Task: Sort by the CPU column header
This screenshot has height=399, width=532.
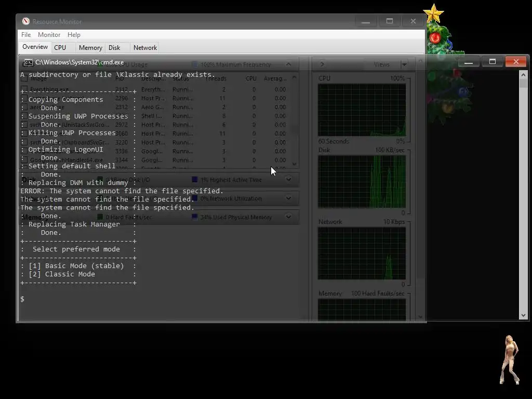Action: 251,78
